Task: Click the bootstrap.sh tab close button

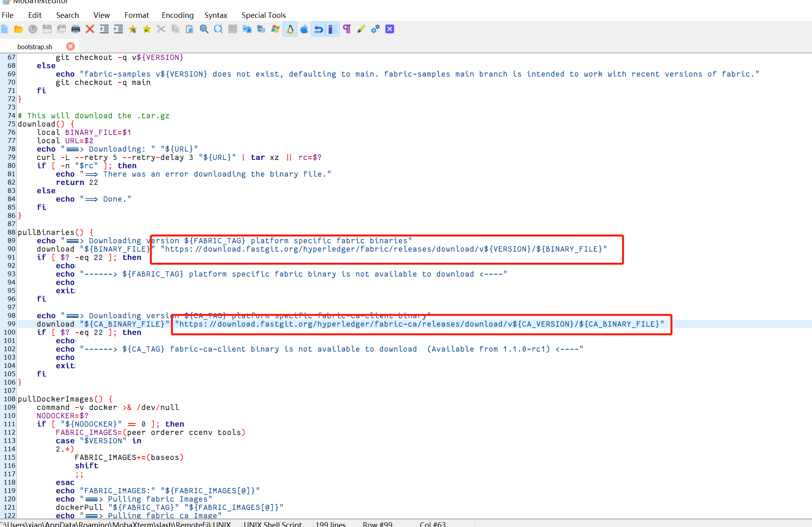Action: 71,46
